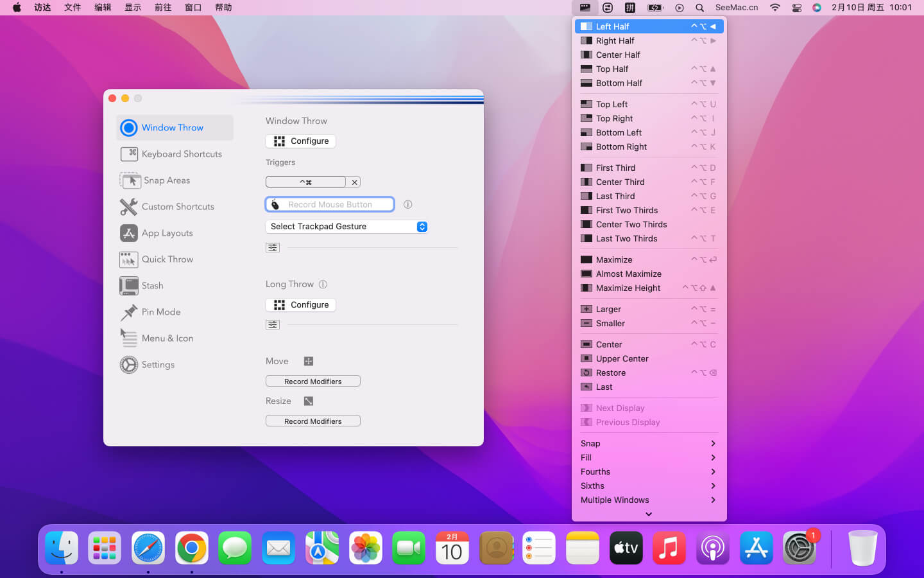Clear the recorded trigger shortcut with the X
The height and width of the screenshot is (578, 924).
[354, 182]
